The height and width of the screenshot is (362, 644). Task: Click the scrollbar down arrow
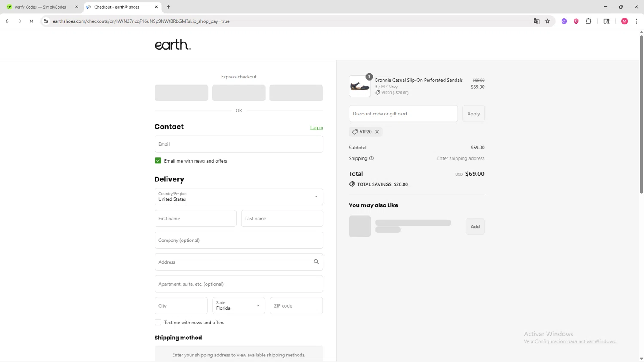(641, 359)
